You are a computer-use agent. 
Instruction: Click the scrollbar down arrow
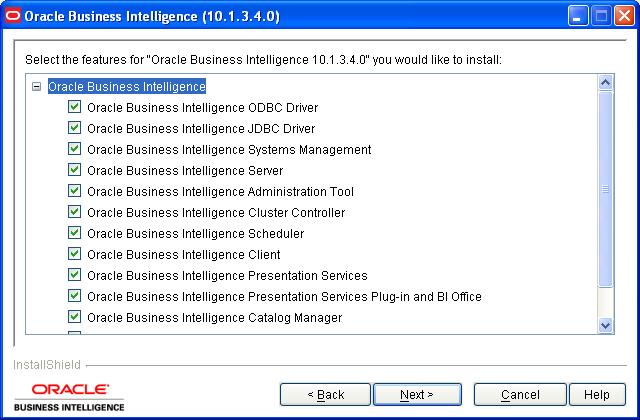coord(605,326)
